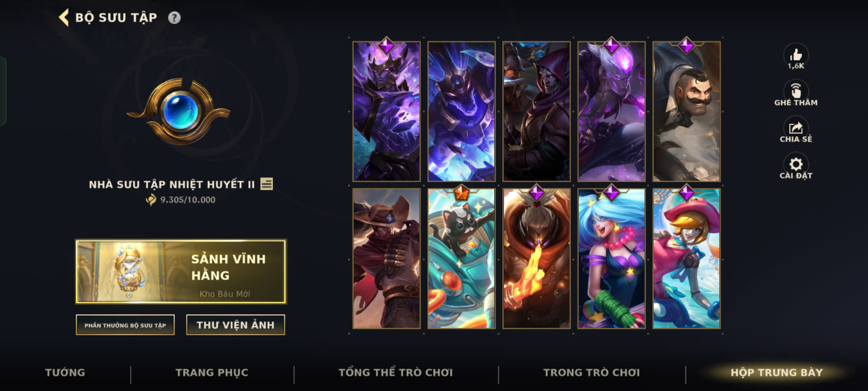Select the Graves mustache skin card
This screenshot has width=868, height=391.
686,112
